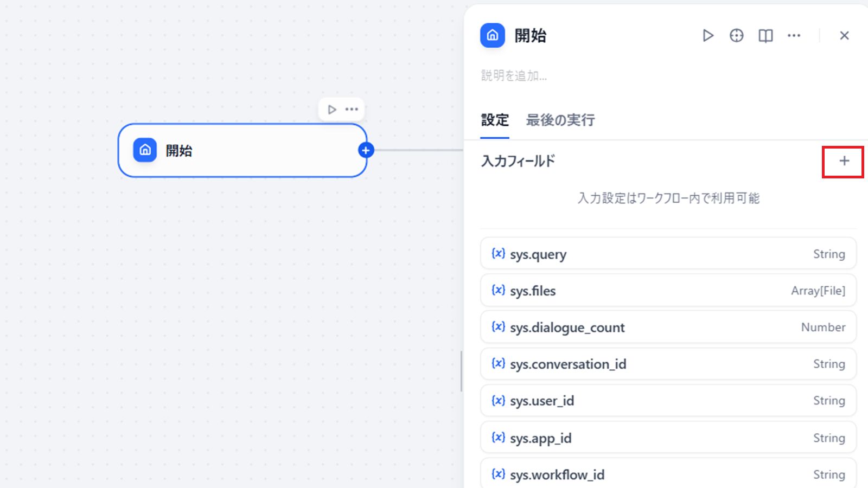Click the home icon on 開始 node
Image resolution: width=868 pixels, height=488 pixels.
click(x=145, y=150)
